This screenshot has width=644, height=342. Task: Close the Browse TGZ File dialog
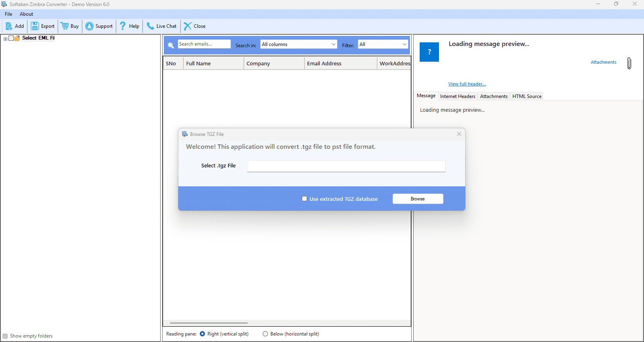click(x=459, y=134)
